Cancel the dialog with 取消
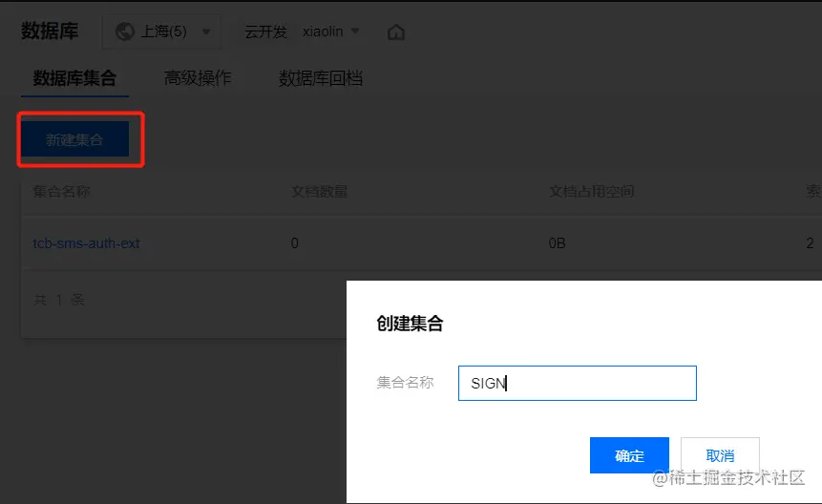 coord(720,455)
